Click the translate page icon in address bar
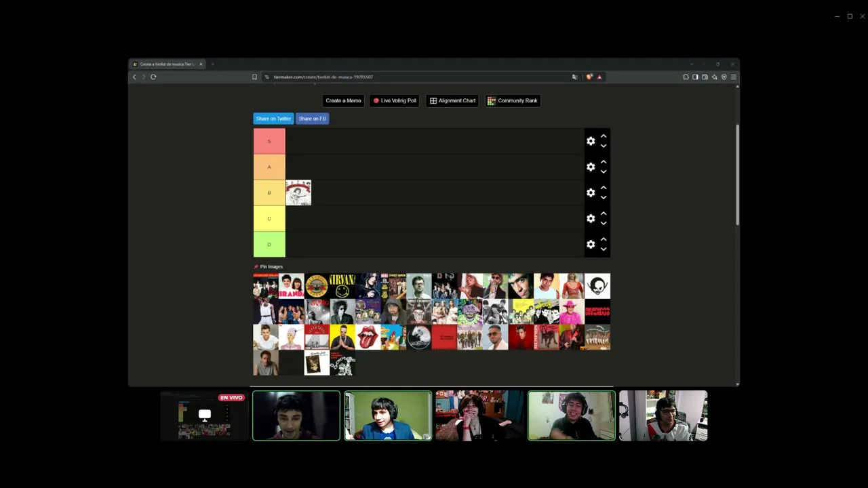 pos(575,77)
